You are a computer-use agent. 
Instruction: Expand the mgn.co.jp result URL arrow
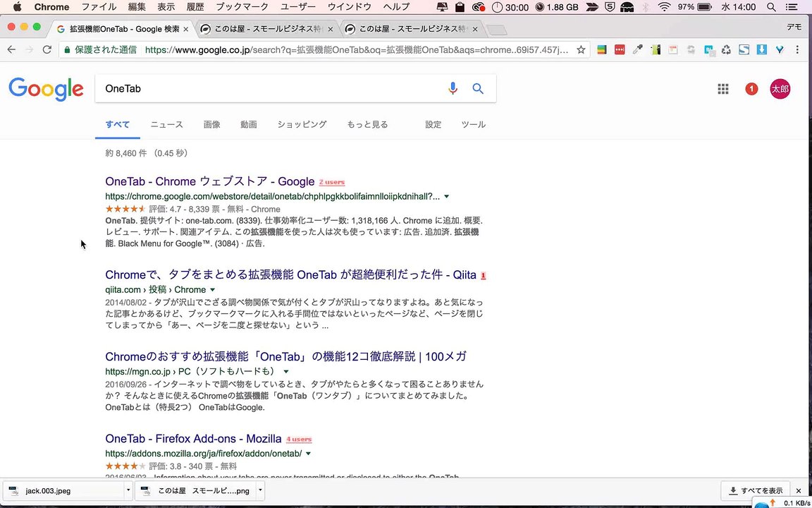[286, 372]
